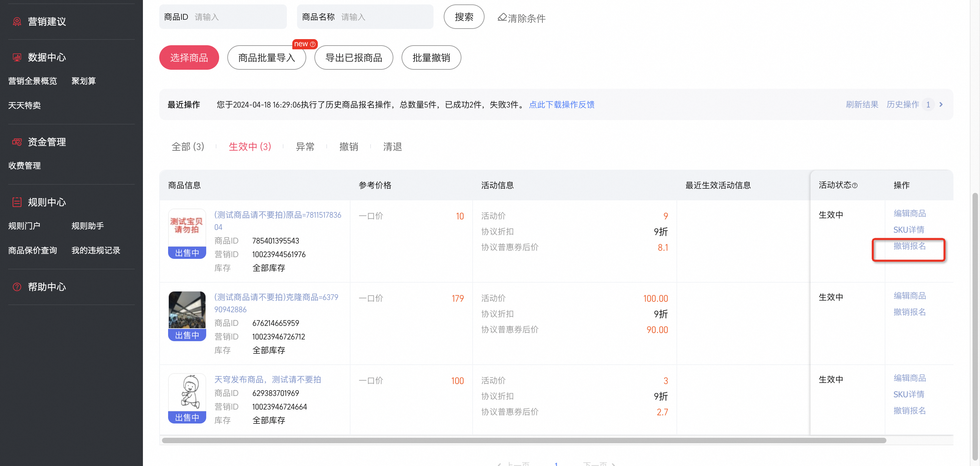Click the 营销ID value 10023944561976
This screenshot has height=466, width=980.
279,254
